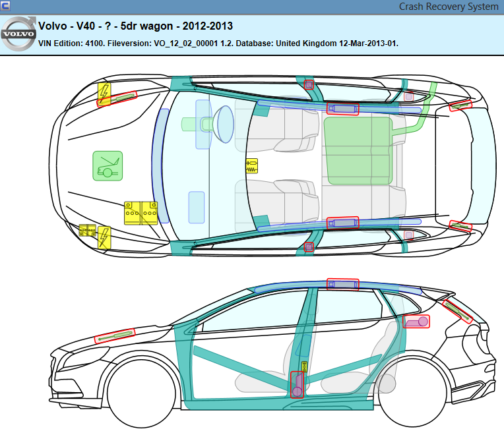Select the passenger-side B-pillar seatbelt pretensioner, top view
This screenshot has width=504, height=433.
(309, 247)
